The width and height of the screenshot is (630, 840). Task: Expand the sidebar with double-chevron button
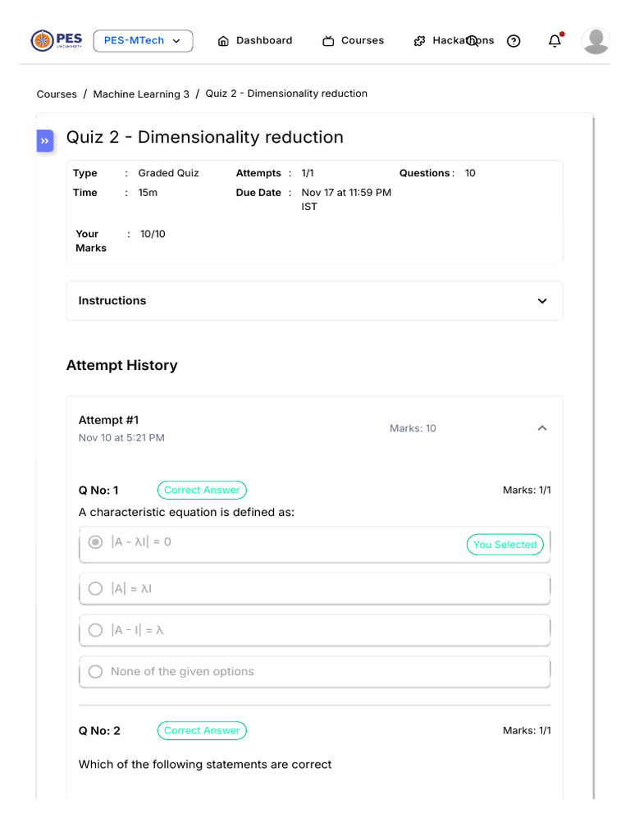[45, 141]
